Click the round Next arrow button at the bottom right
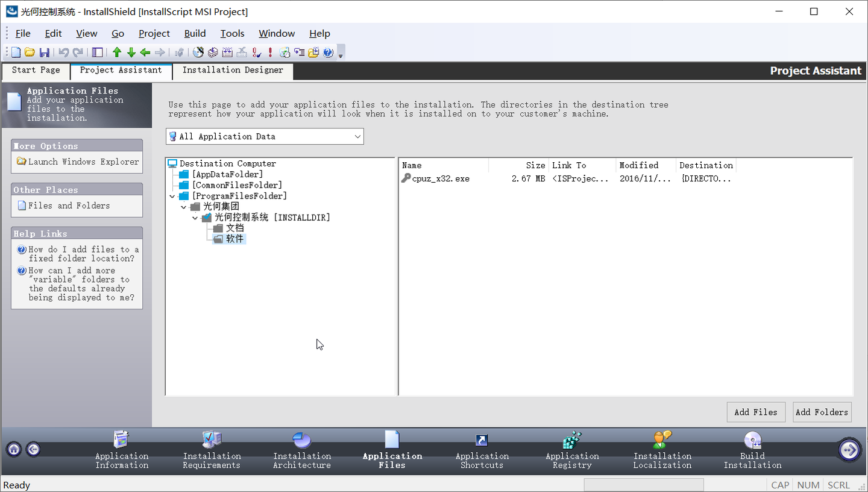This screenshot has height=492, width=868. [x=849, y=449]
